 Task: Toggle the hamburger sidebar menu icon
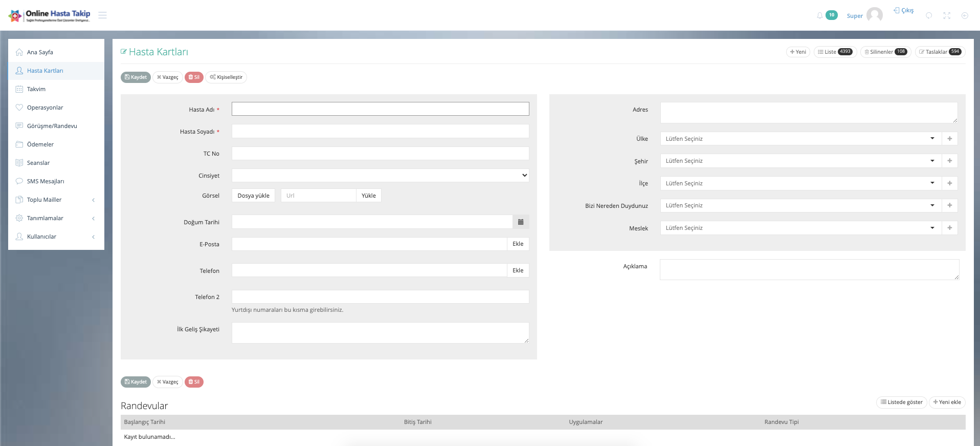point(102,15)
